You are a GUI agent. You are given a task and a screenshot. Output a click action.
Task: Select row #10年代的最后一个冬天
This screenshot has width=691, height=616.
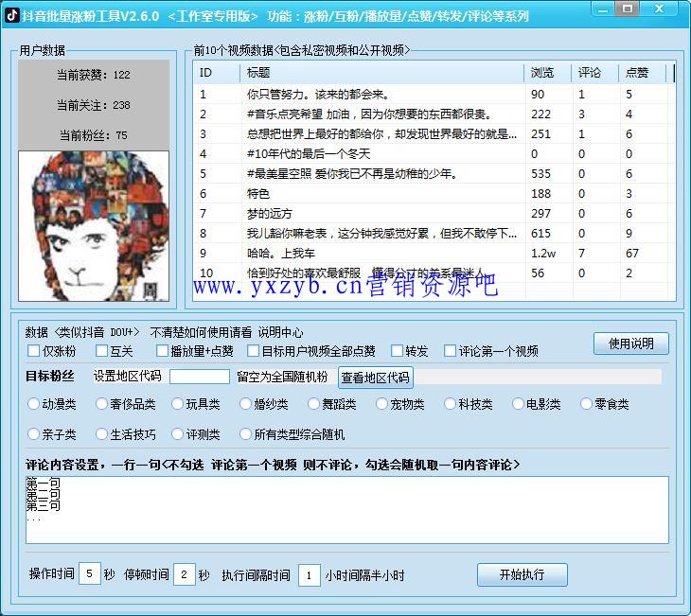434,153
